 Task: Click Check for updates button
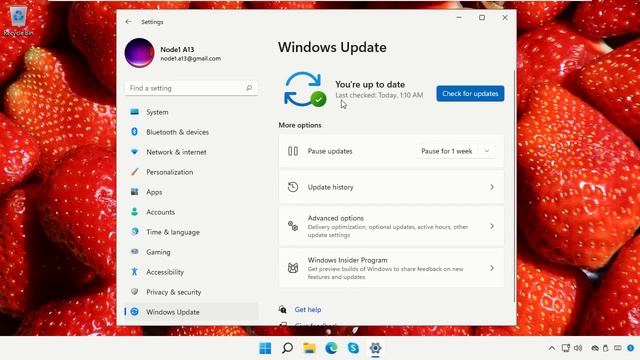tap(470, 93)
